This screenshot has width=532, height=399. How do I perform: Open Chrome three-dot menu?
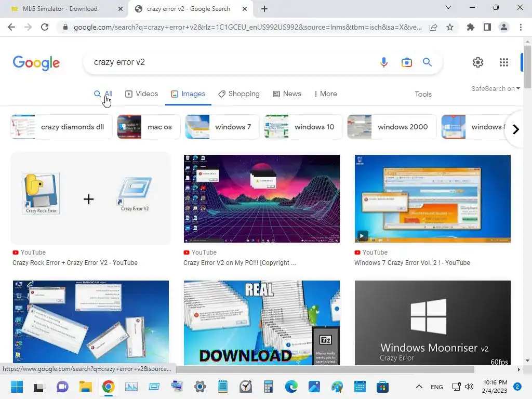coord(521,27)
